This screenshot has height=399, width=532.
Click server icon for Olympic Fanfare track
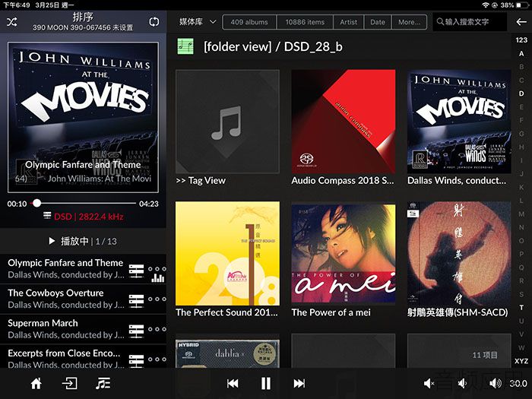[136, 271]
